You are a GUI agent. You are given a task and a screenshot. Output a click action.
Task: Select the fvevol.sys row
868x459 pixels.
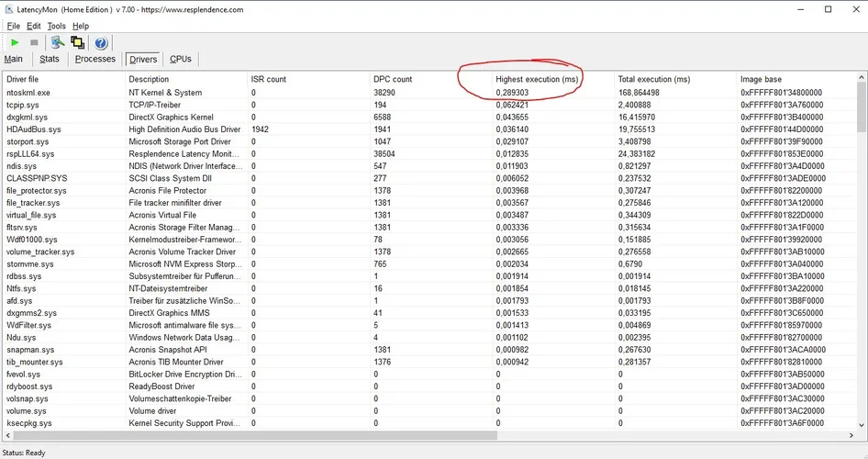[429, 375]
